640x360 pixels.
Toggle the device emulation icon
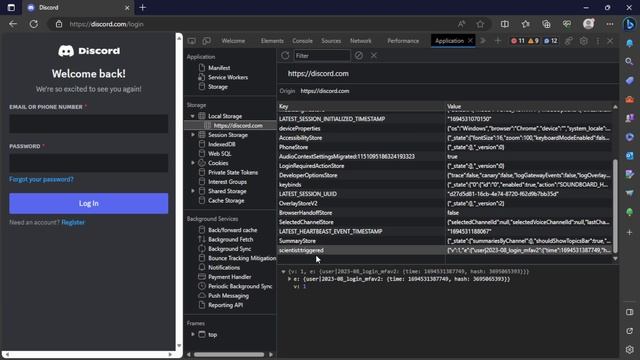[207, 41]
